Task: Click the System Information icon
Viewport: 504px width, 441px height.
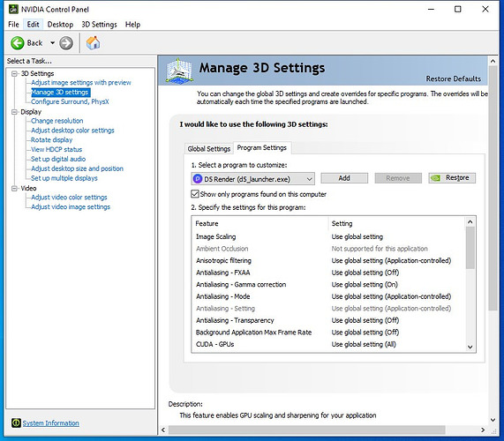Action: pos(16,422)
